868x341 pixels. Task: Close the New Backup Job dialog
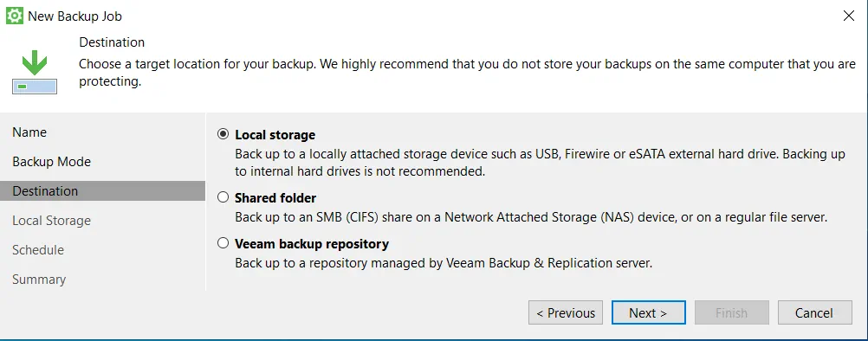(849, 16)
